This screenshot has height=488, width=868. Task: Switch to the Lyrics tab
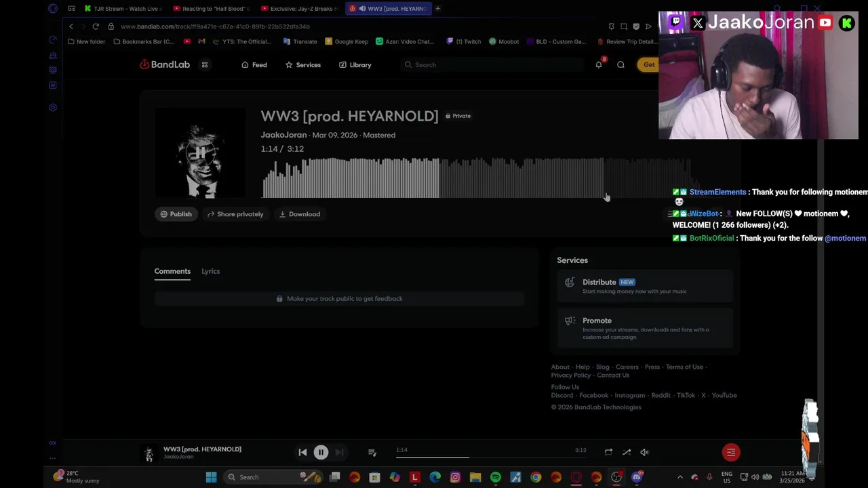click(x=210, y=271)
